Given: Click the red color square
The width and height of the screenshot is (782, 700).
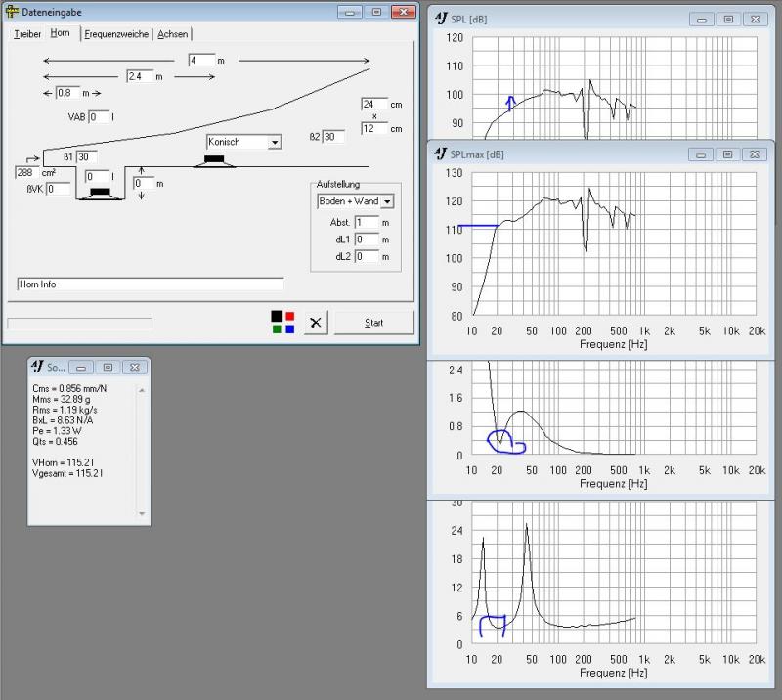Looking at the screenshot, I should click(290, 316).
